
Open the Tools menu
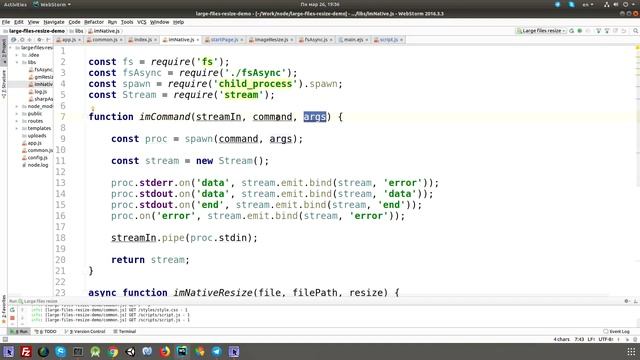(x=127, y=22)
